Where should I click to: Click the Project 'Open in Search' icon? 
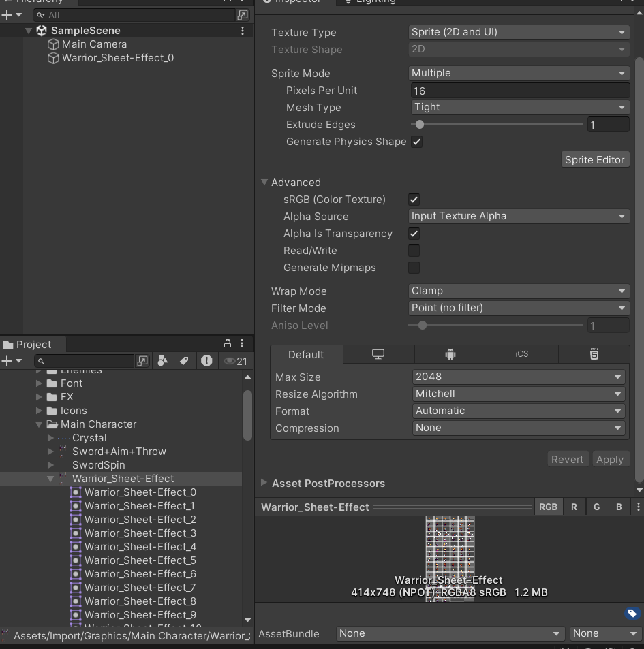pos(142,361)
